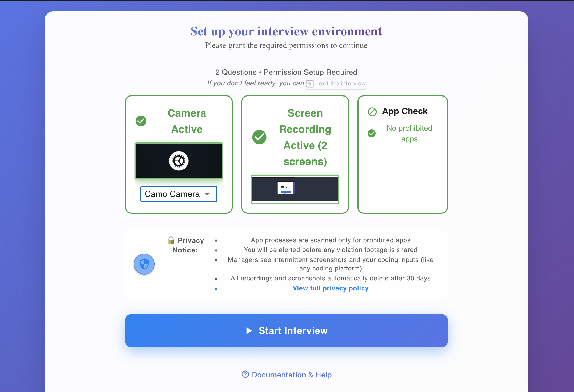This screenshot has height=392, width=574.
Task: Click the chevron arrow inside the camera dropdown
Action: pyautogui.click(x=207, y=194)
